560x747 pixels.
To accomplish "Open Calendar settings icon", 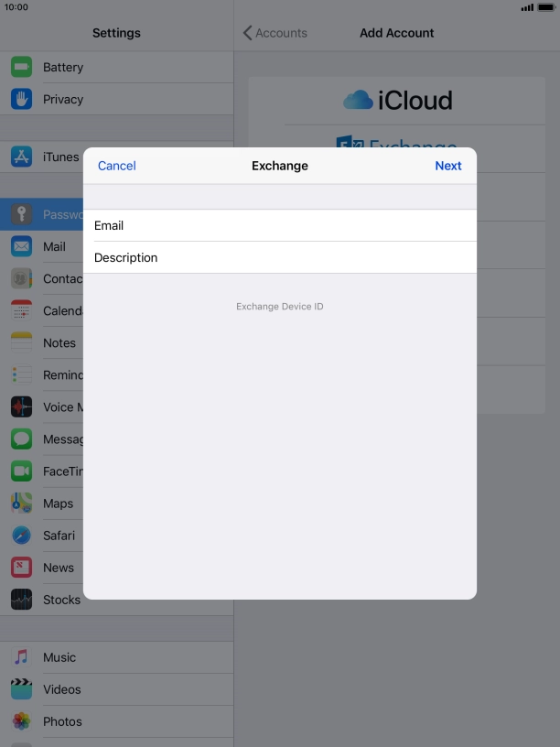I will coord(21,310).
